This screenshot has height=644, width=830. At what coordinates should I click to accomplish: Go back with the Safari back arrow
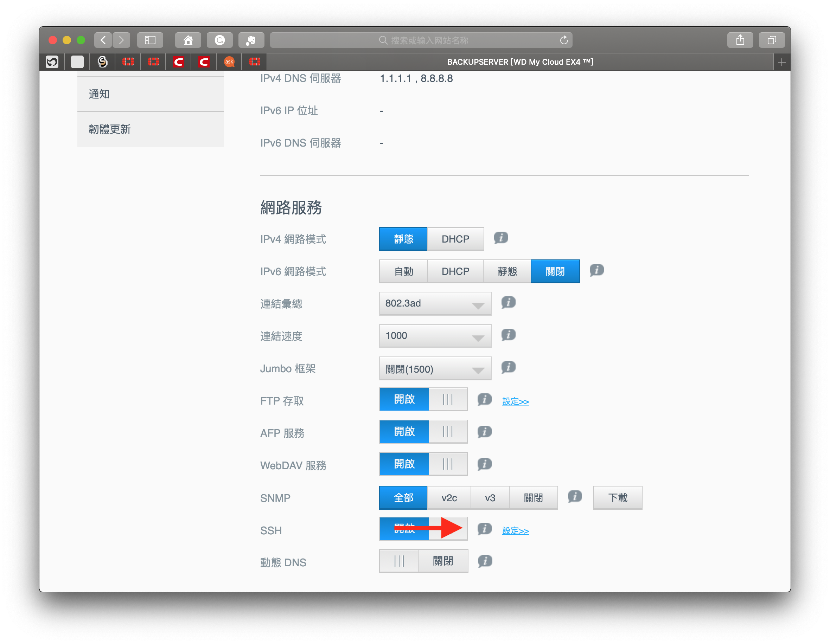103,40
